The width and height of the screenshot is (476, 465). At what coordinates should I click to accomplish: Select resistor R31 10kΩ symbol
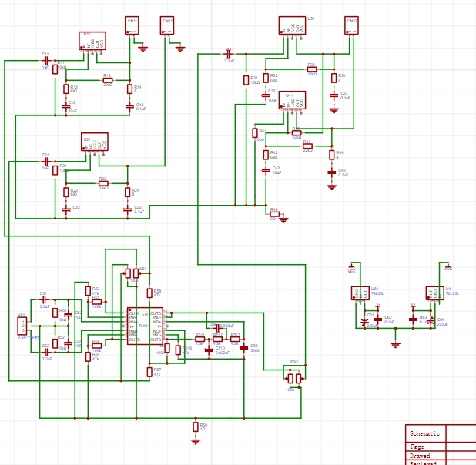click(x=246, y=80)
